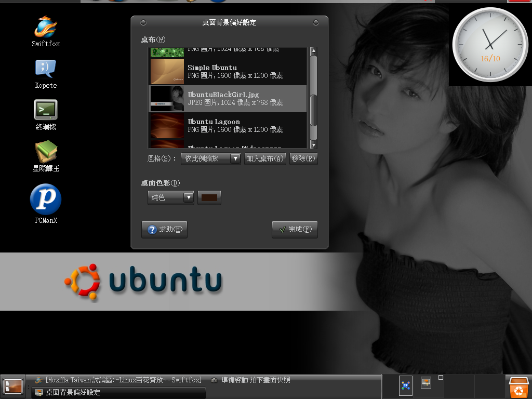Click the show desktop icon in the bottom panel

(13, 387)
